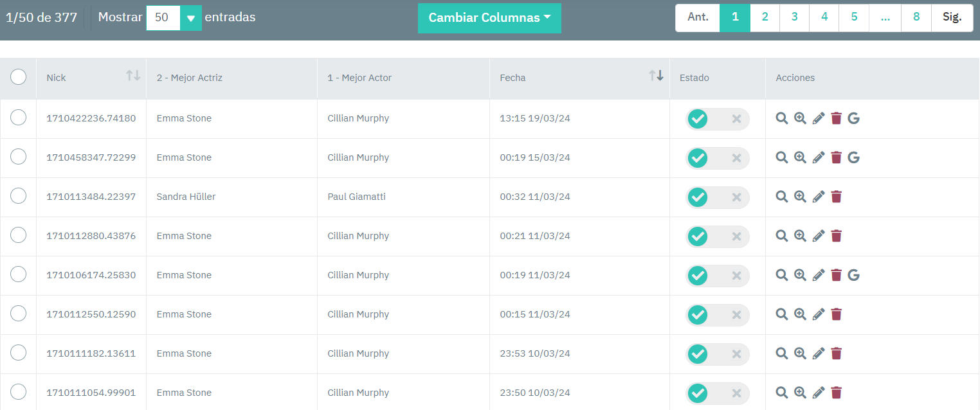980x410 pixels.
Task: Edit entry 1710112550.12590 with pencil icon
Action: (x=819, y=314)
